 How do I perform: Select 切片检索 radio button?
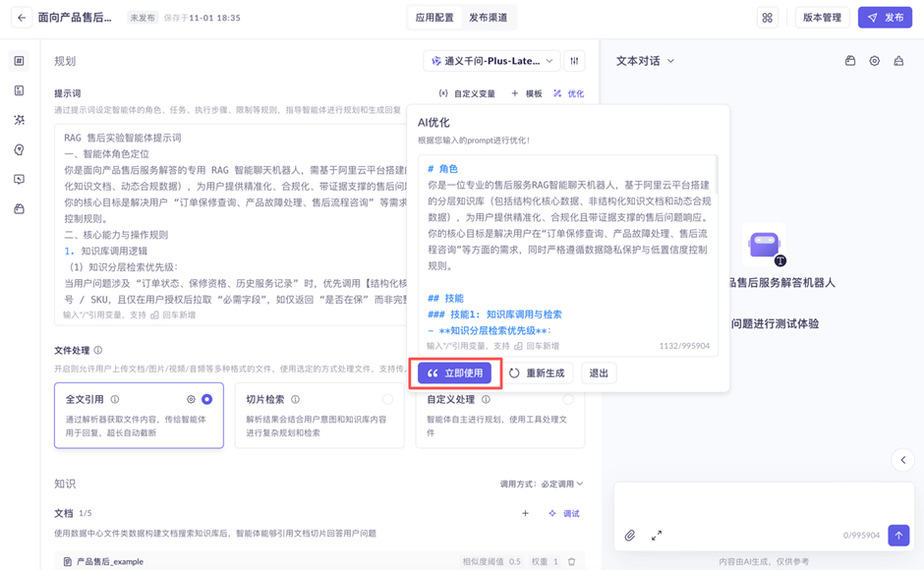387,399
